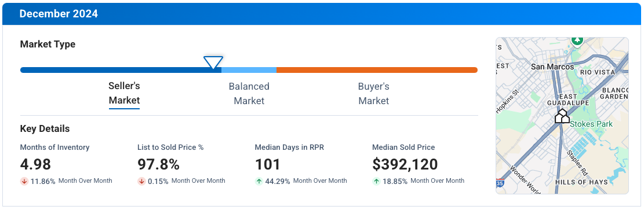Click the dark blue Seller's Market bar segment
644x210 pixels.
tap(121, 70)
